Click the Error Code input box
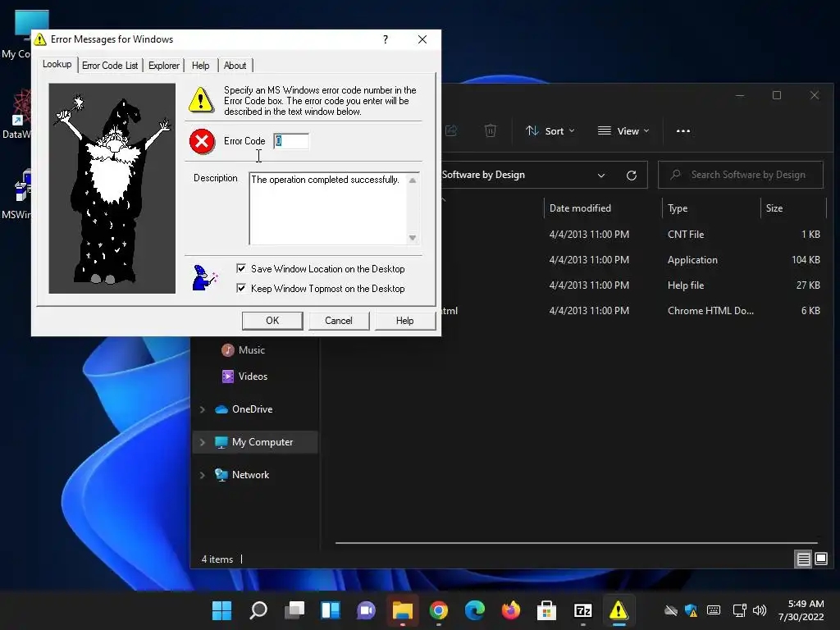This screenshot has height=630, width=840. (x=291, y=141)
